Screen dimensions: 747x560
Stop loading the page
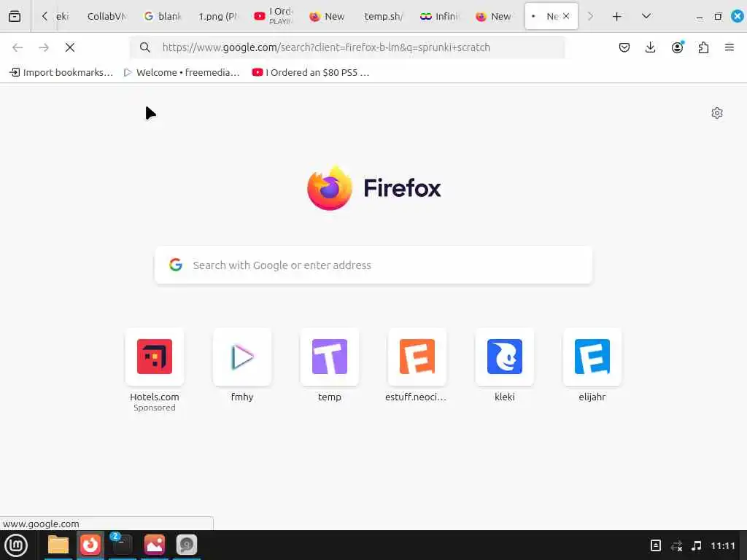[69, 47]
